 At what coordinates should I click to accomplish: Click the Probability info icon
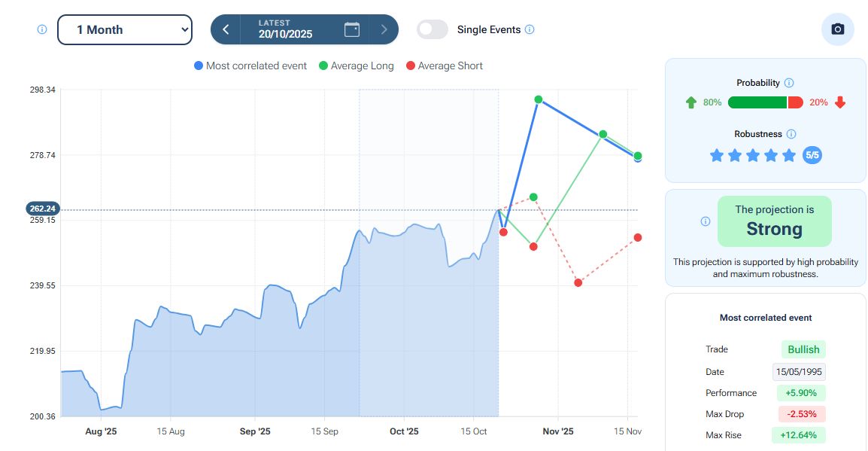(x=789, y=83)
